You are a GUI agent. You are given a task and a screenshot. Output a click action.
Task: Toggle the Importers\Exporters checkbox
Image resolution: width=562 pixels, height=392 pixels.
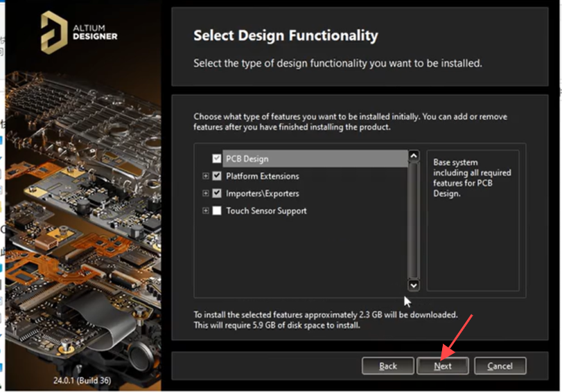pos(216,193)
